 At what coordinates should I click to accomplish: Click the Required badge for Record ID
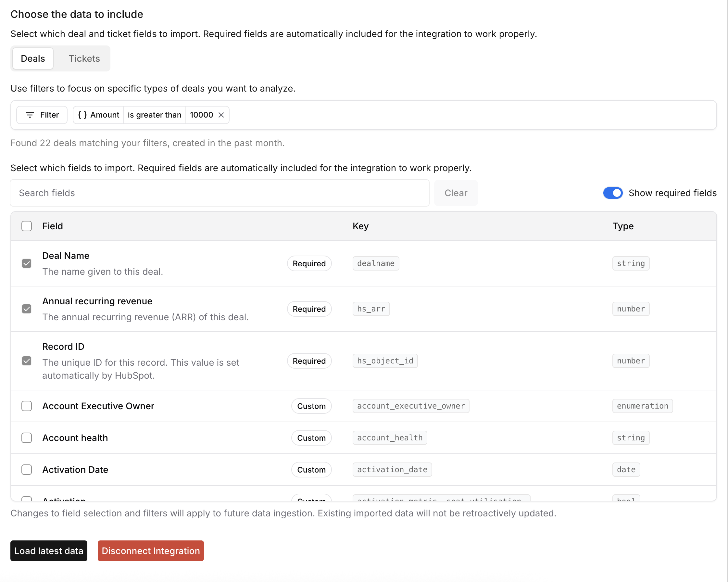309,361
